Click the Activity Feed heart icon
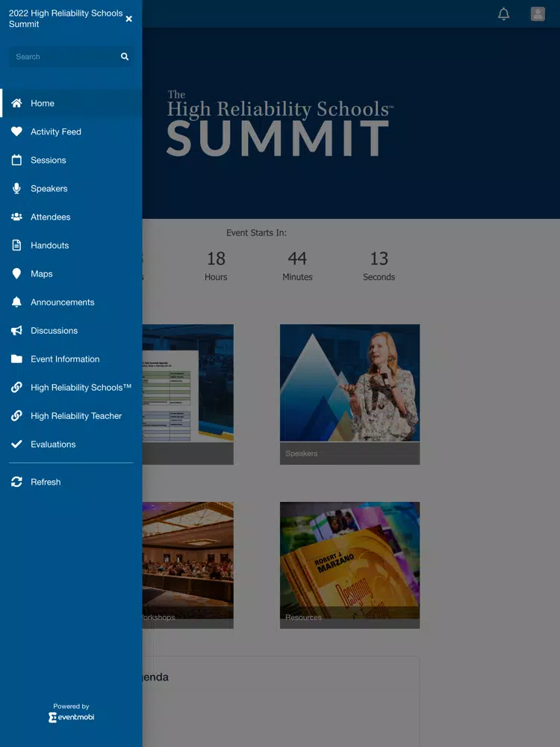The image size is (560, 747). (x=16, y=131)
